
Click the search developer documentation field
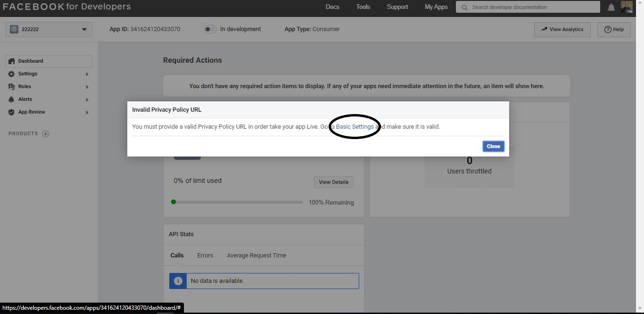click(528, 7)
